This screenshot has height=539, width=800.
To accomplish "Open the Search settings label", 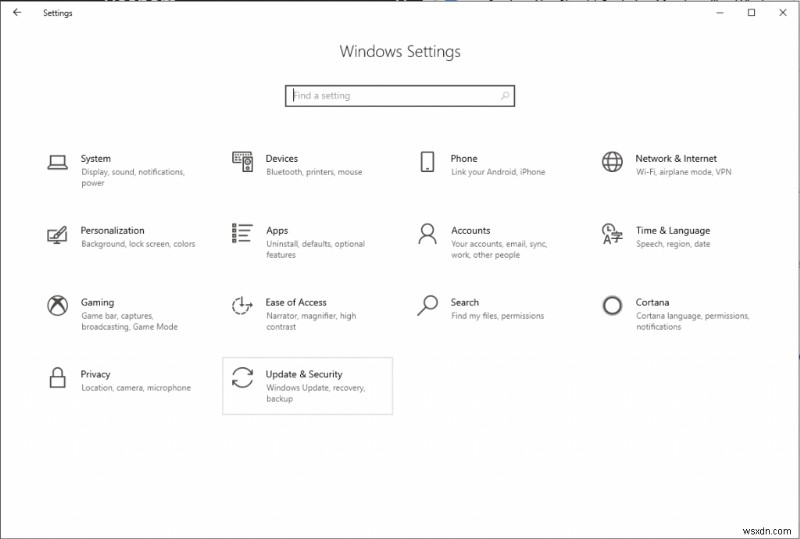I will [x=465, y=302].
